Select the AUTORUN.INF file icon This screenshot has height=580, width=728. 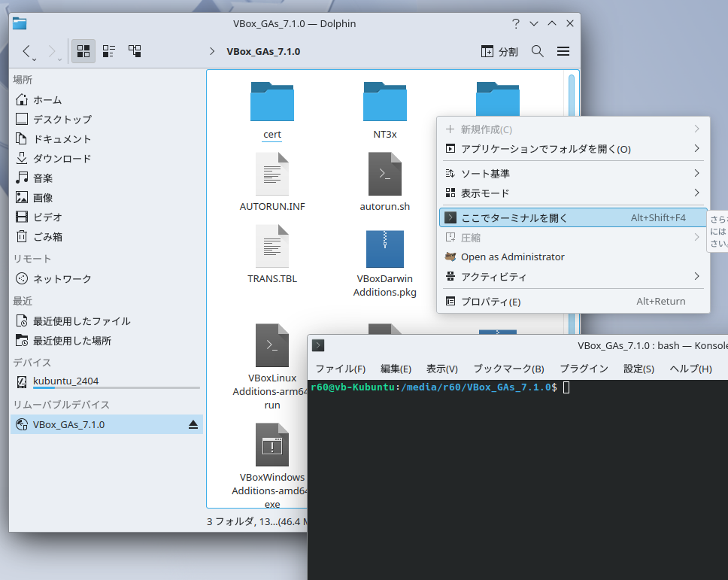pyautogui.click(x=272, y=174)
